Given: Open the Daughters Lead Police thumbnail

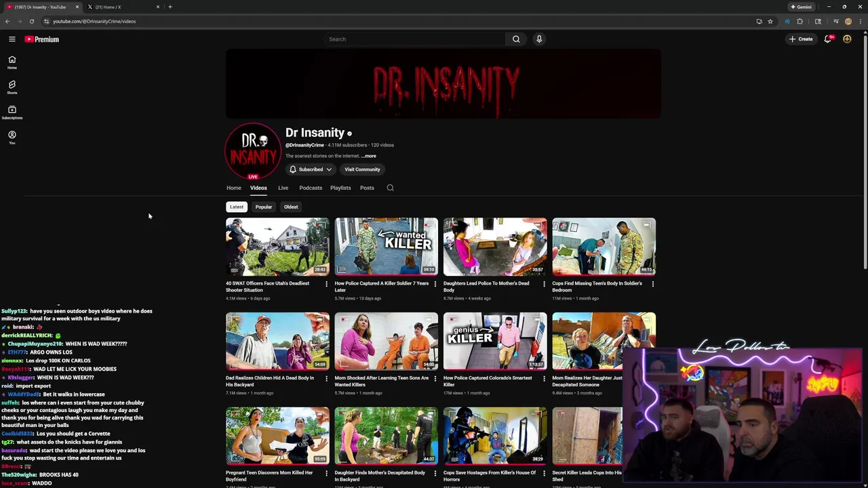Looking at the screenshot, I should [x=495, y=246].
